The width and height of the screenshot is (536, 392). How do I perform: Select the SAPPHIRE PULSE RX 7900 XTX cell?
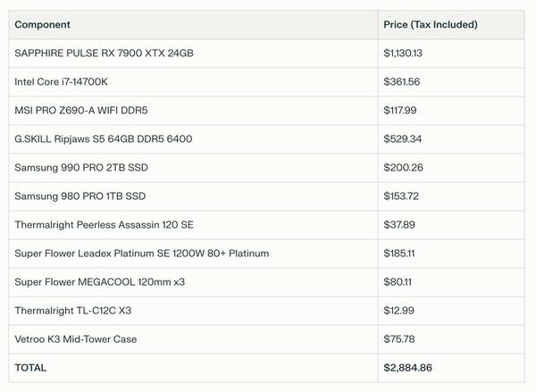tap(104, 54)
